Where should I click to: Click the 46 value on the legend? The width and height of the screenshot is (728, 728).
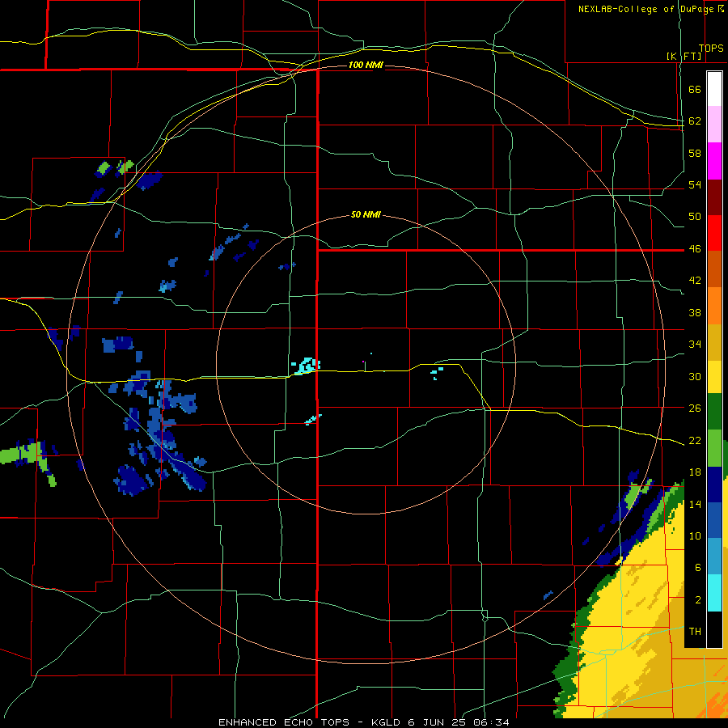pos(695,249)
